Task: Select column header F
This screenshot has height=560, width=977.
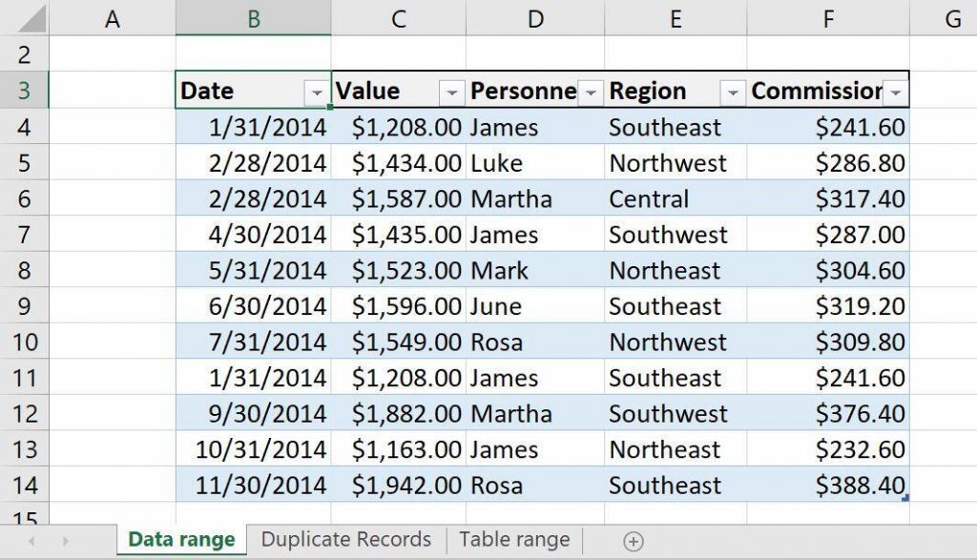Action: [826, 17]
